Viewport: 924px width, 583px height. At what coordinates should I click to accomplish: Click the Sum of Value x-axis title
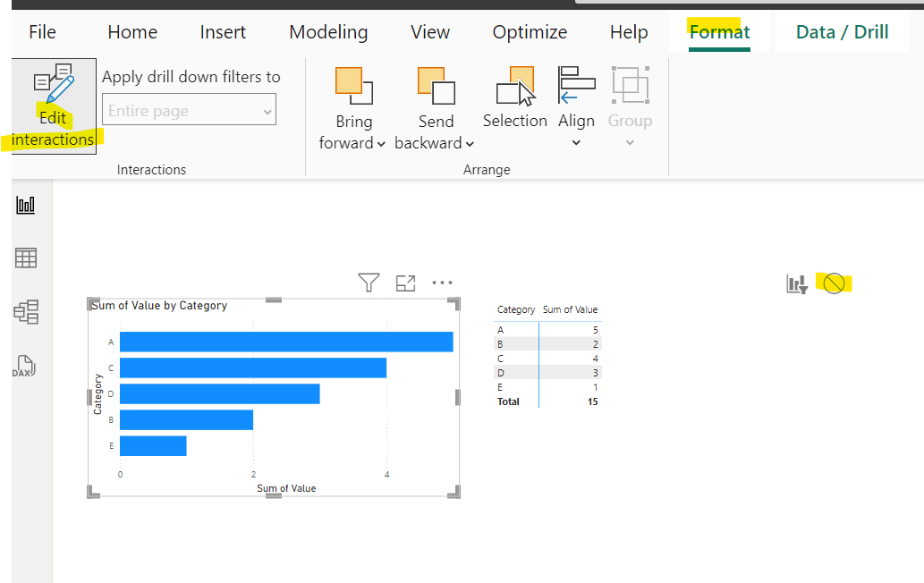tap(286, 488)
